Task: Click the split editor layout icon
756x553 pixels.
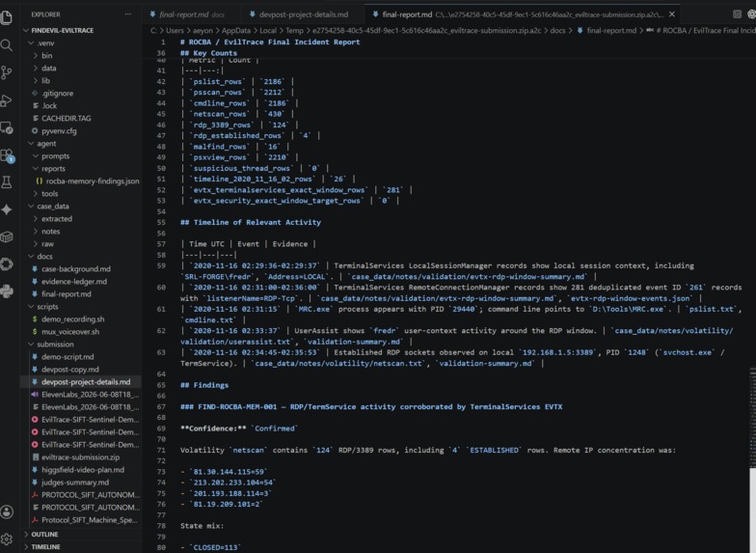Action: point(737,14)
